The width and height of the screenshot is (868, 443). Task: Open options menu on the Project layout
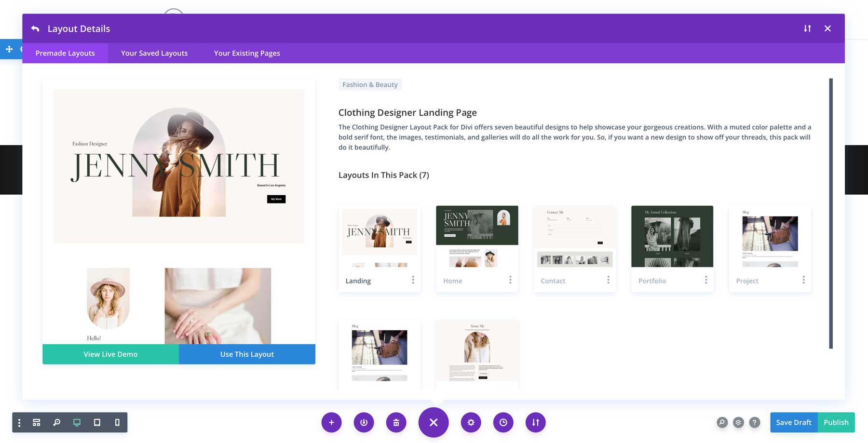(x=804, y=280)
